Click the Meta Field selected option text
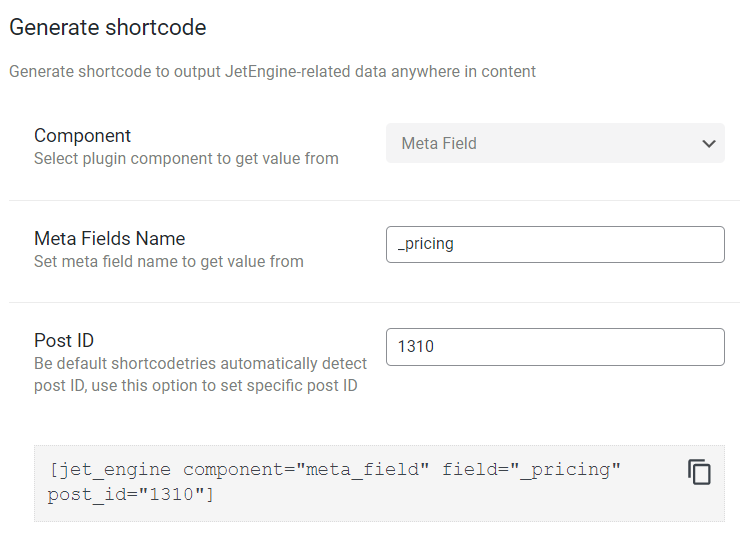 pos(439,143)
